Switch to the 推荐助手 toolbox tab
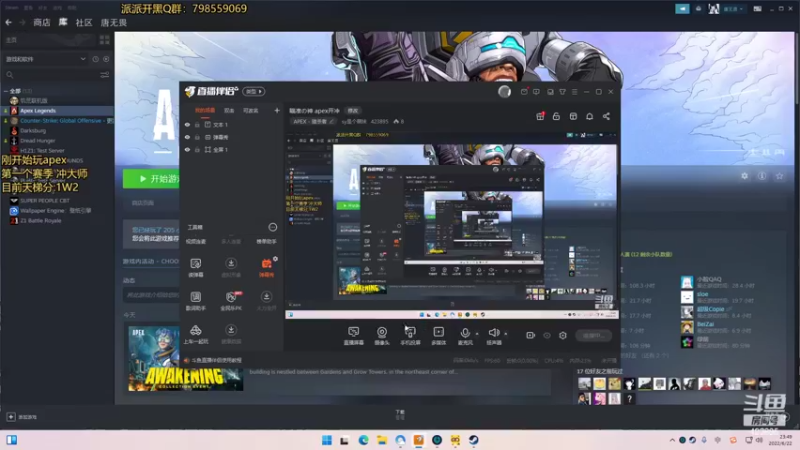This screenshot has width=800, height=450. 266,241
